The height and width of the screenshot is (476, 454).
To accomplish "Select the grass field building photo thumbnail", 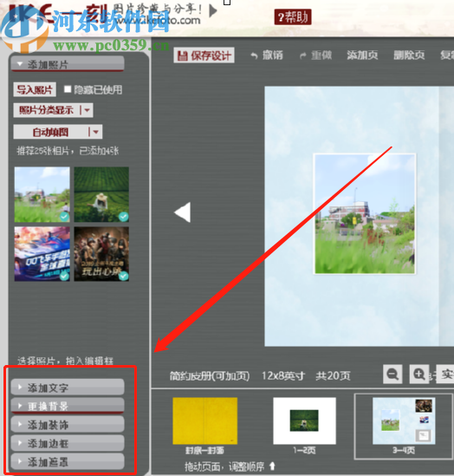I will (42, 194).
